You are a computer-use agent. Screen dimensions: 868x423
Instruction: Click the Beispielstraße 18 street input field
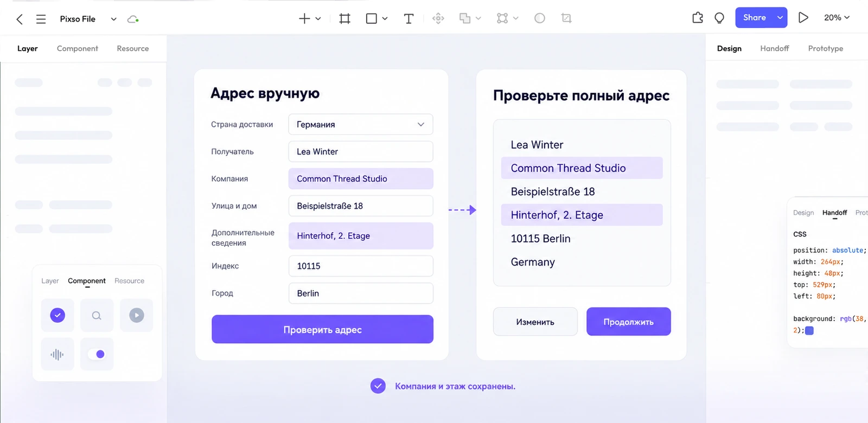(361, 206)
